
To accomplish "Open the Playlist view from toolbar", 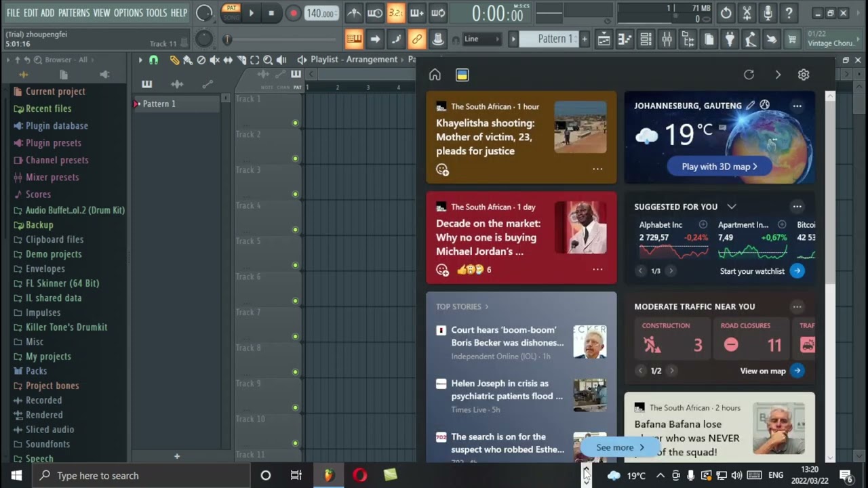I will pyautogui.click(x=604, y=39).
